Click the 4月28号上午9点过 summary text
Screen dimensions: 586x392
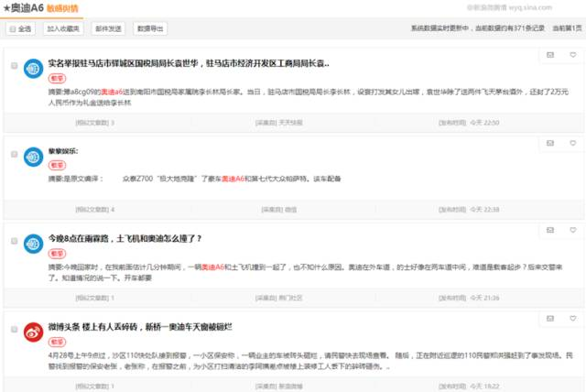[310, 361]
